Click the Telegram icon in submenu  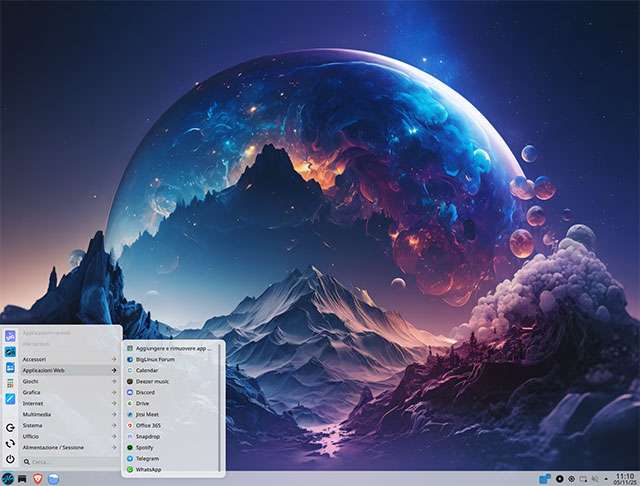click(130, 458)
